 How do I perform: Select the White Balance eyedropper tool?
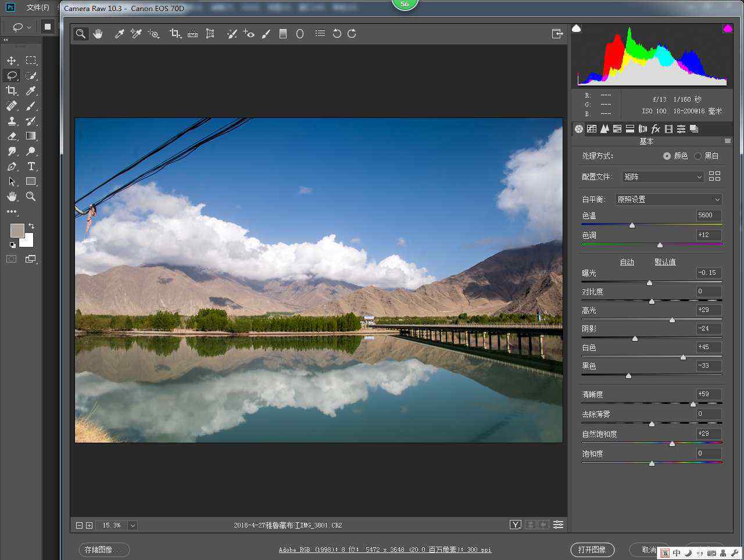coord(119,34)
